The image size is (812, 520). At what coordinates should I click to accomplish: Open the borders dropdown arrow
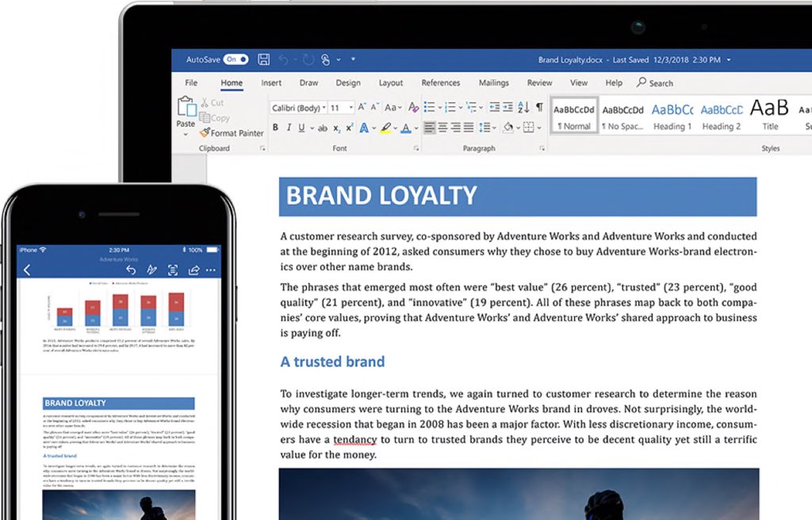(x=539, y=128)
